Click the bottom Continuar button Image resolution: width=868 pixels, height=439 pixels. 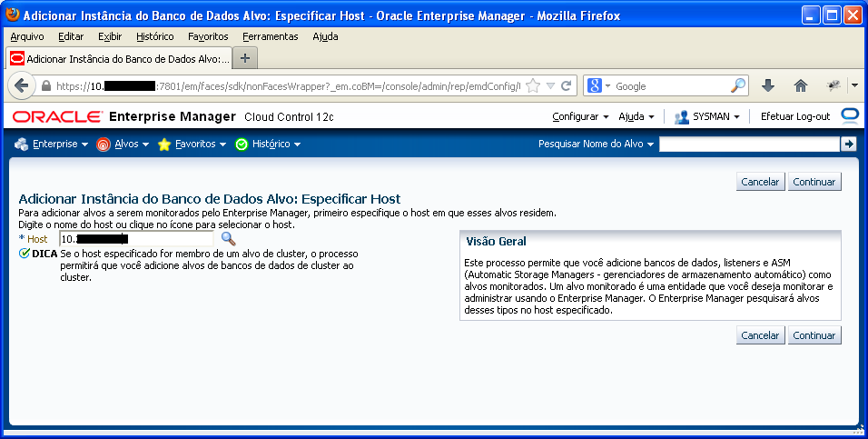click(814, 335)
